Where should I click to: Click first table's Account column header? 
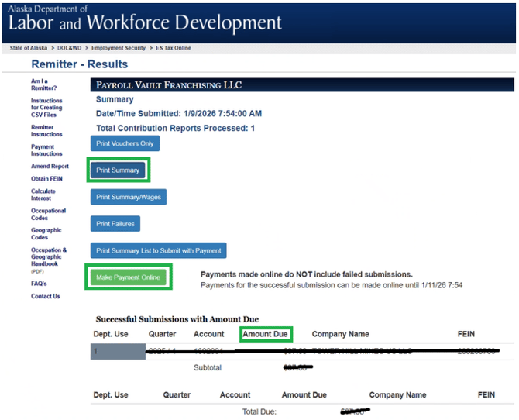click(209, 334)
